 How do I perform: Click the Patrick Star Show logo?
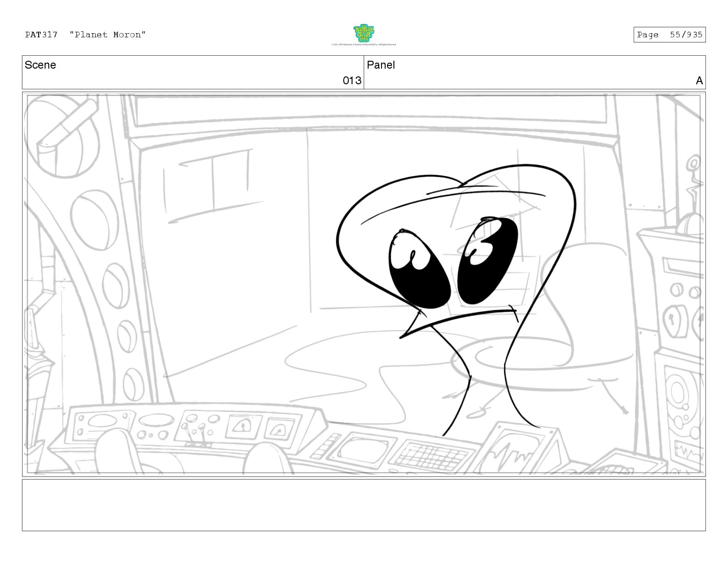[x=364, y=33]
